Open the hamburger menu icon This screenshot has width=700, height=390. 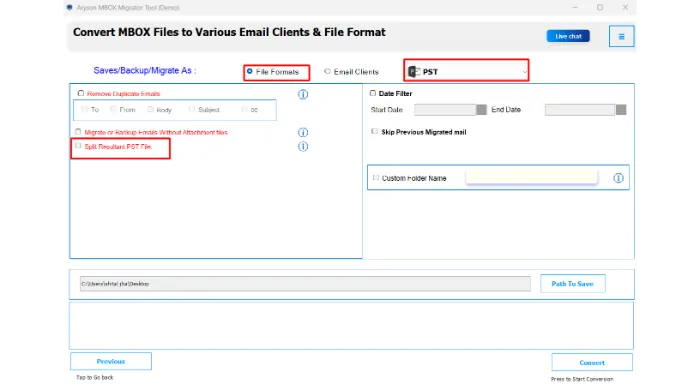[621, 36]
